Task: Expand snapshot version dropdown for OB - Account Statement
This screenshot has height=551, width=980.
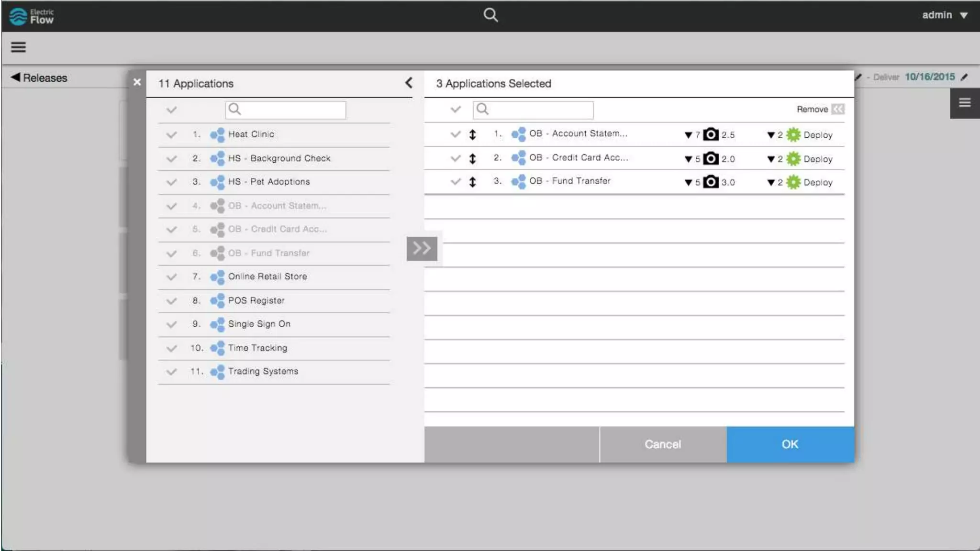Action: (x=688, y=135)
